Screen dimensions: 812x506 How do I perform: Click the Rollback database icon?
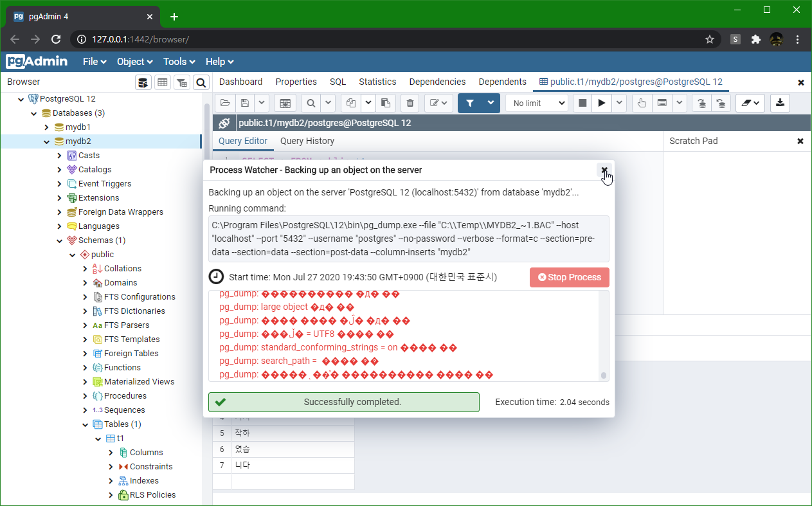click(x=721, y=103)
